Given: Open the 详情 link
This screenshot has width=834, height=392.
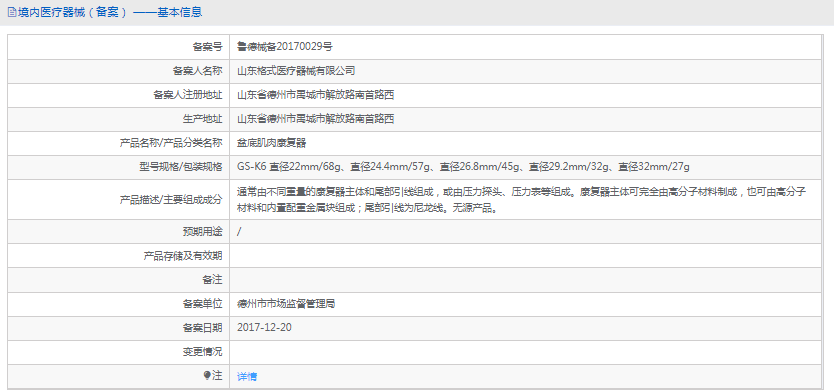Looking at the screenshot, I should point(247,377).
